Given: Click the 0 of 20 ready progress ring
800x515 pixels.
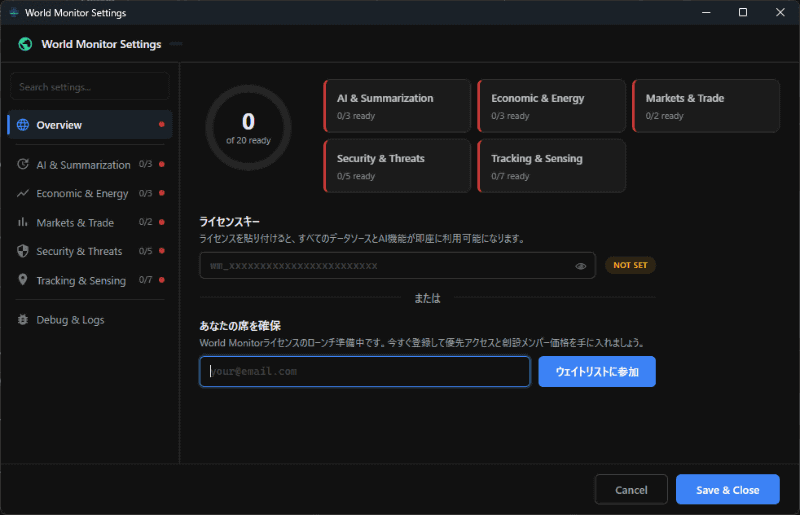Looking at the screenshot, I should pos(248,128).
